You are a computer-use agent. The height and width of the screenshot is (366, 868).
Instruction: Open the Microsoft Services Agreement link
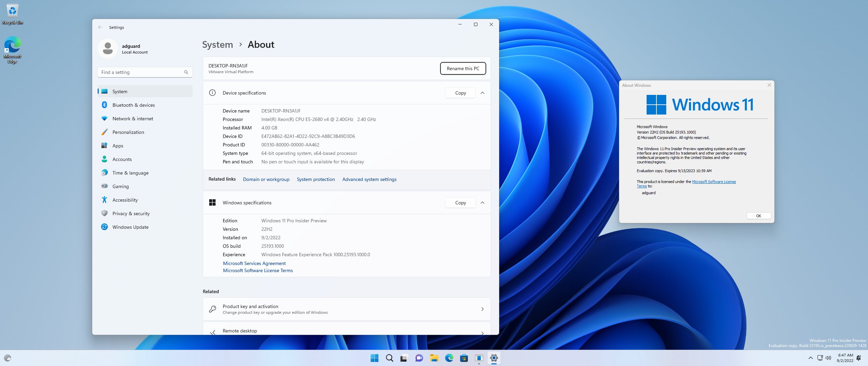coord(254,263)
